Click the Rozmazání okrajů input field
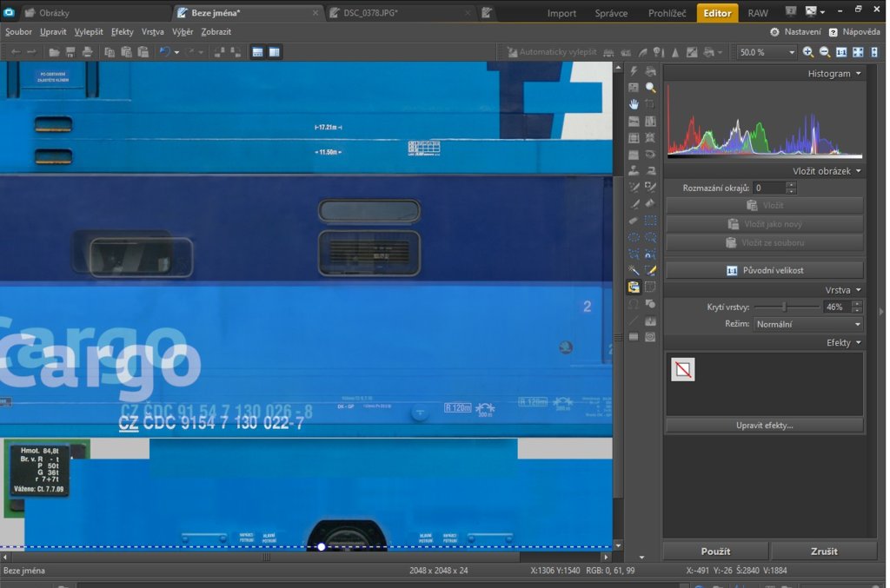The height and width of the screenshot is (588, 890). tap(768, 188)
